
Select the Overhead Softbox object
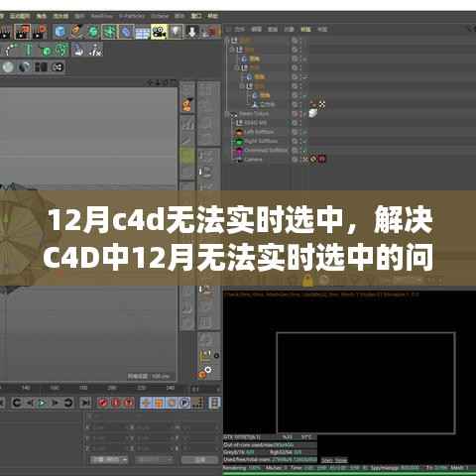click(266, 151)
